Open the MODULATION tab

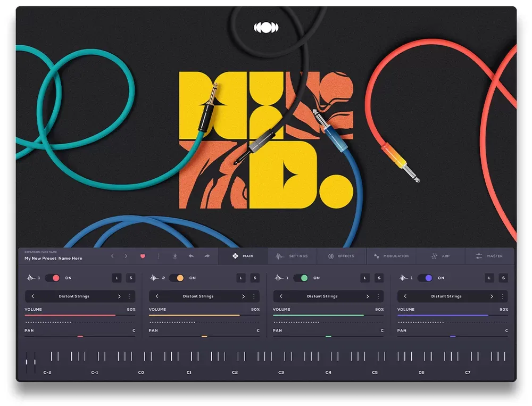click(391, 256)
